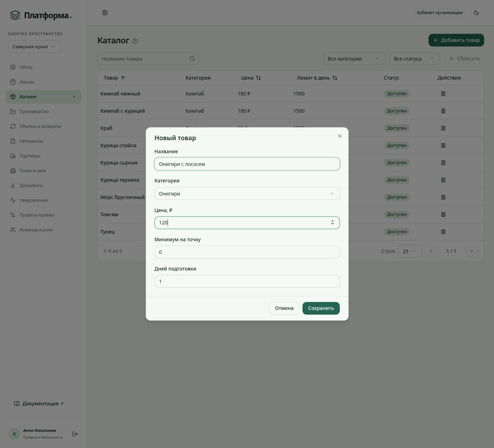This screenshot has height=448, width=494.
Task: Open the Категория dropdown showing Онигири
Action: (247, 193)
